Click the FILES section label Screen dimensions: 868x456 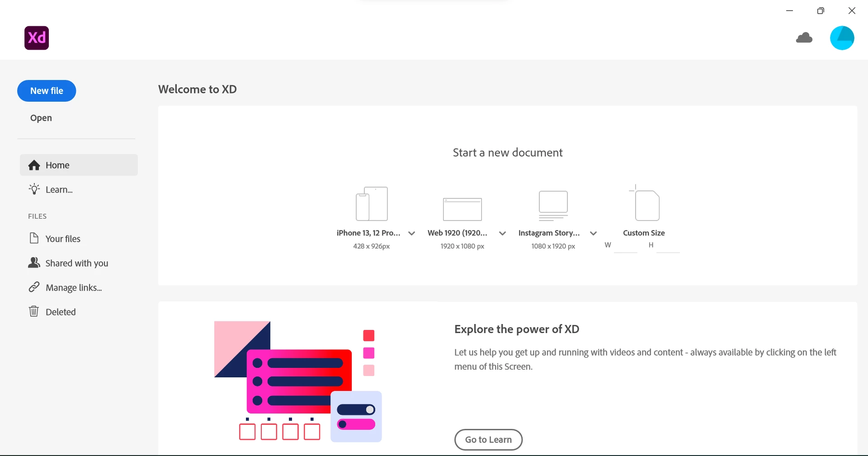(38, 216)
